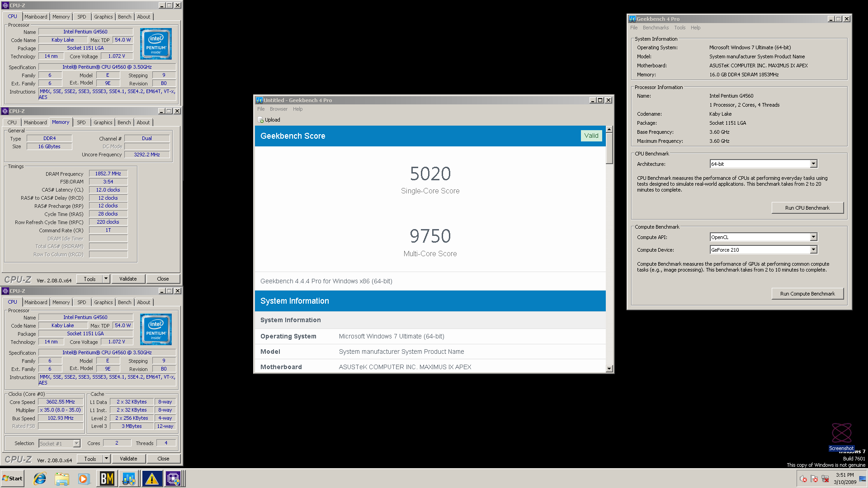The width and height of the screenshot is (868, 488).
Task: Click Tools button in bottom CPU-Z window
Action: coord(90,459)
